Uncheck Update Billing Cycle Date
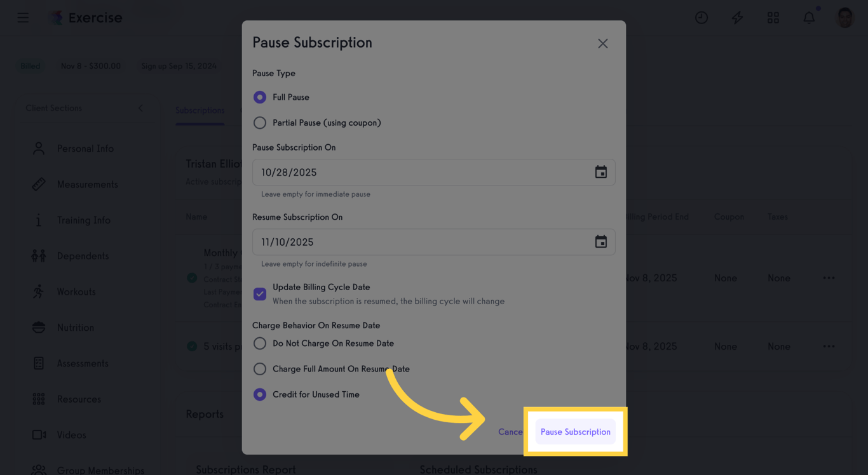The height and width of the screenshot is (475, 868). click(x=259, y=293)
